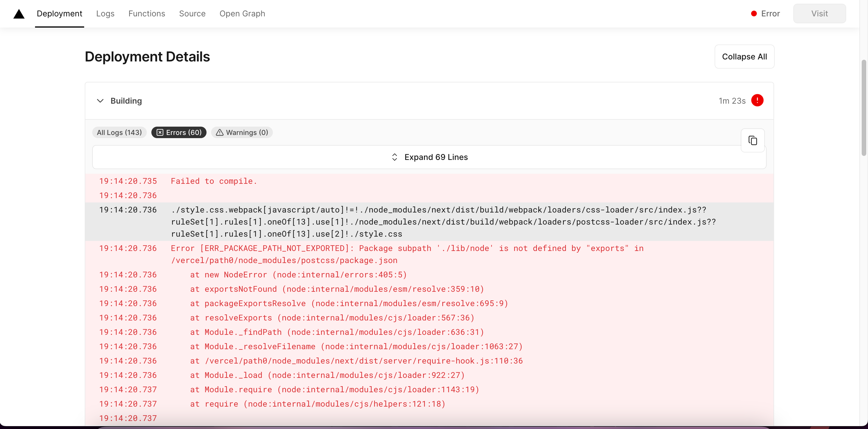Open the Deployment tab
The width and height of the screenshot is (868, 429).
(59, 13)
